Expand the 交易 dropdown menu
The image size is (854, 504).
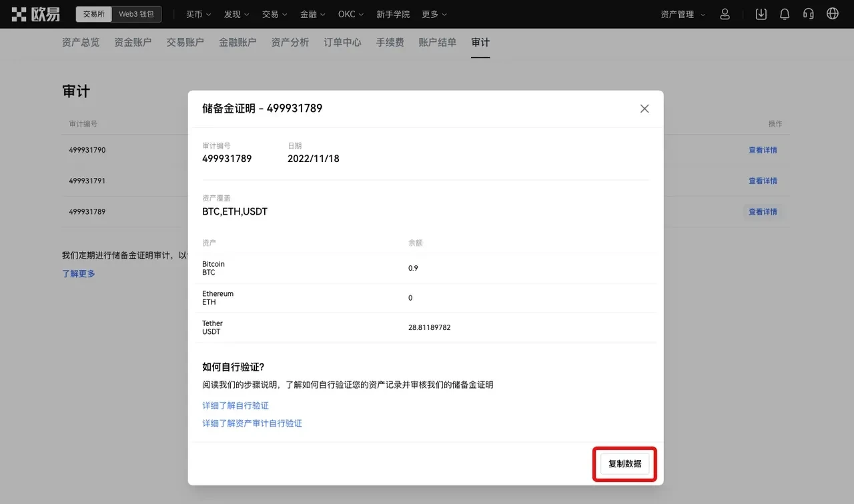pyautogui.click(x=274, y=14)
